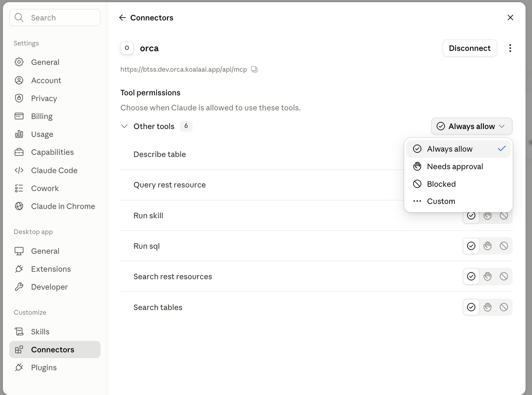532x395 pixels.
Task: Open the Extensions page
Action: click(x=55, y=269)
